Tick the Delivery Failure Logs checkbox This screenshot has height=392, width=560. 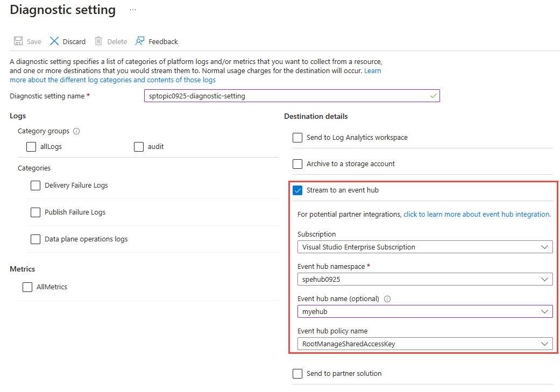[x=36, y=186]
